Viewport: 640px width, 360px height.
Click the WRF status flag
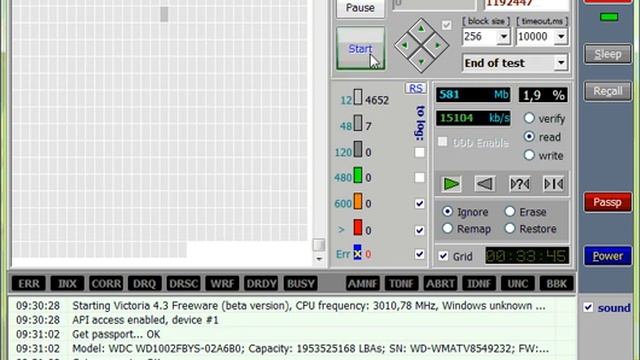tap(222, 284)
